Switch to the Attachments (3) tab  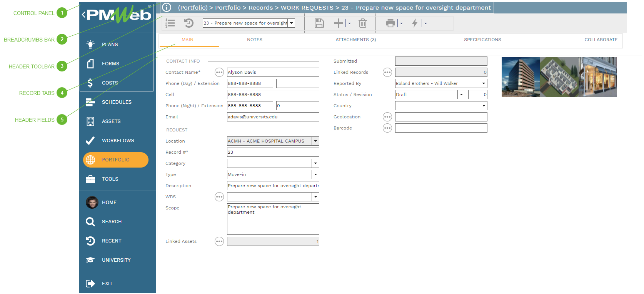click(355, 40)
